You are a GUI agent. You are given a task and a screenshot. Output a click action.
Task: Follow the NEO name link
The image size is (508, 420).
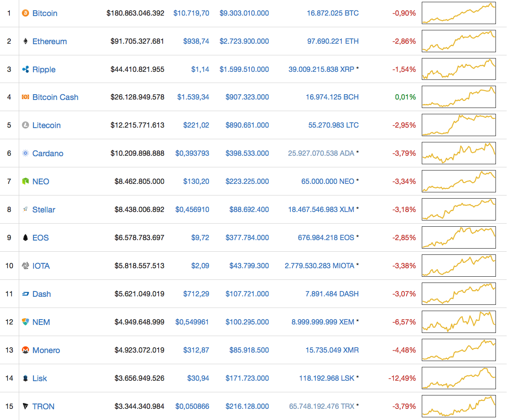coord(41,182)
